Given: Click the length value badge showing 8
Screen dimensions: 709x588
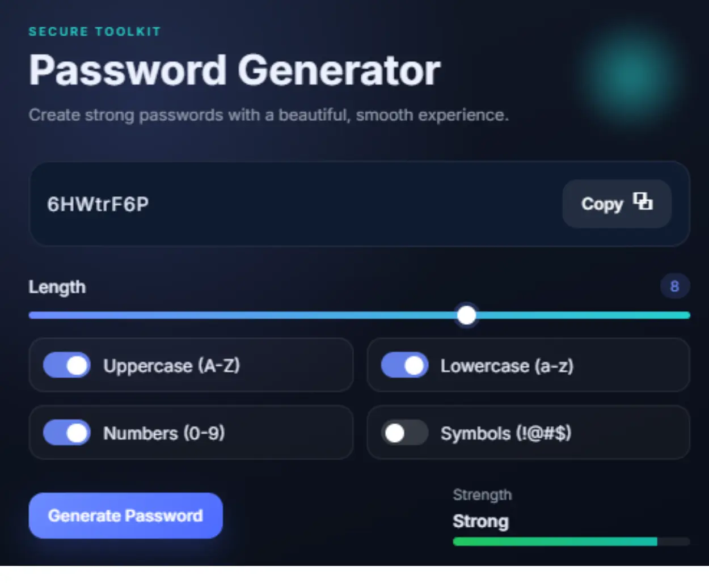Looking at the screenshot, I should click(675, 286).
